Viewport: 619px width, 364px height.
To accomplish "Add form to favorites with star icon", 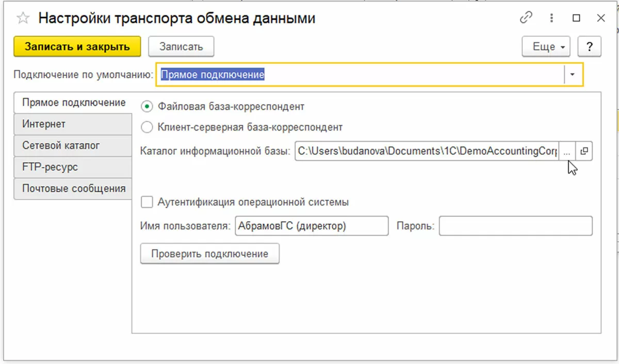I will (x=23, y=19).
